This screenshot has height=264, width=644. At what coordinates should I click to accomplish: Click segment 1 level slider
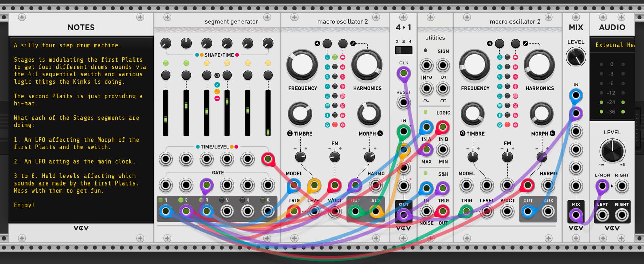point(166,113)
